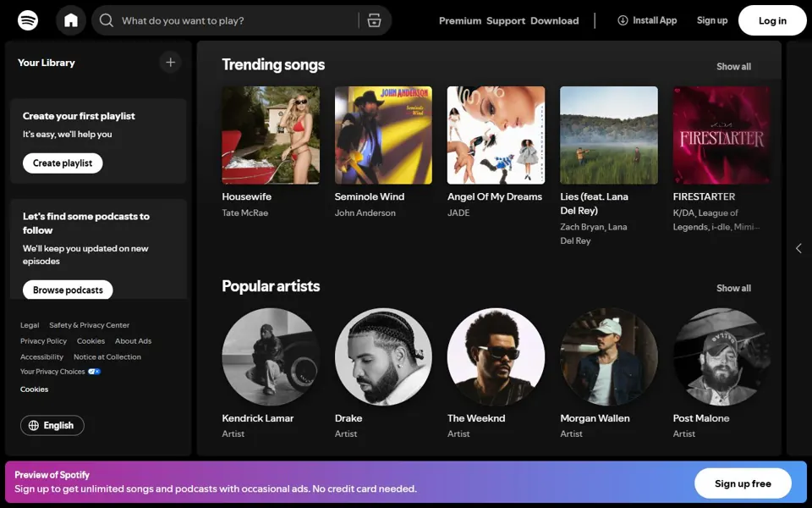Viewport: 812px width, 508px height.
Task: Open the Download menu item
Action: [555, 20]
